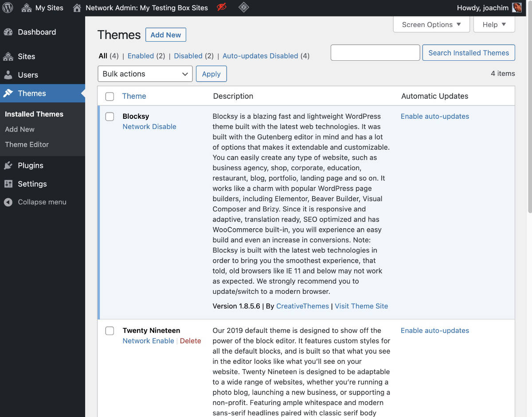The width and height of the screenshot is (532, 417).
Task: Expand the Screen Options panel
Action: click(x=430, y=24)
